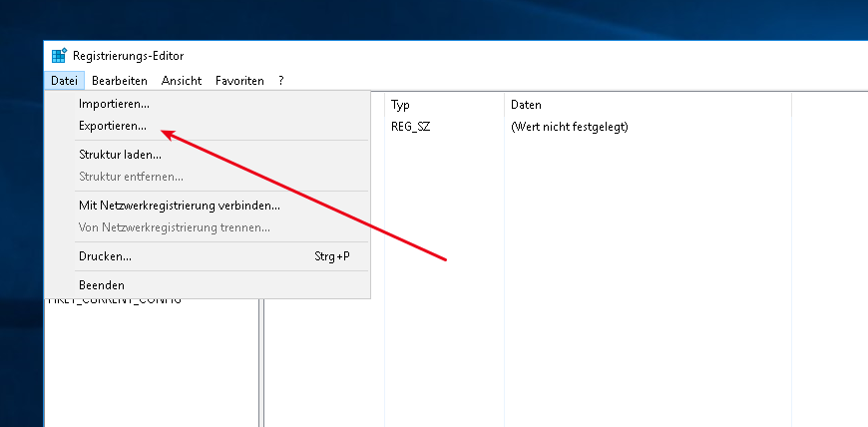Click the Registrierungs-Editor app icon in title bar
Screen dimensions: 868x427
pos(59,56)
